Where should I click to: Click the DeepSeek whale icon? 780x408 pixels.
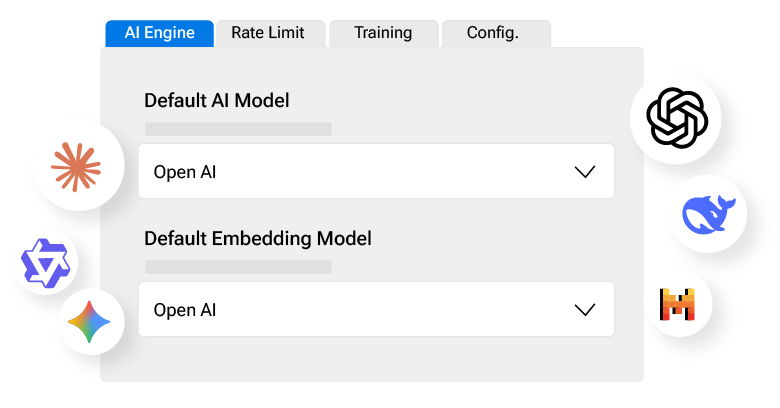pyautogui.click(x=708, y=214)
